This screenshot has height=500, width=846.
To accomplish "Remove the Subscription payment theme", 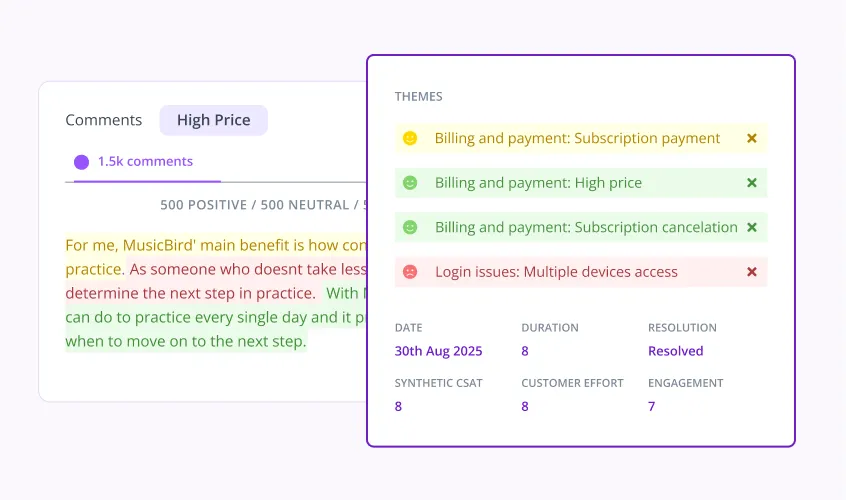I will (752, 139).
